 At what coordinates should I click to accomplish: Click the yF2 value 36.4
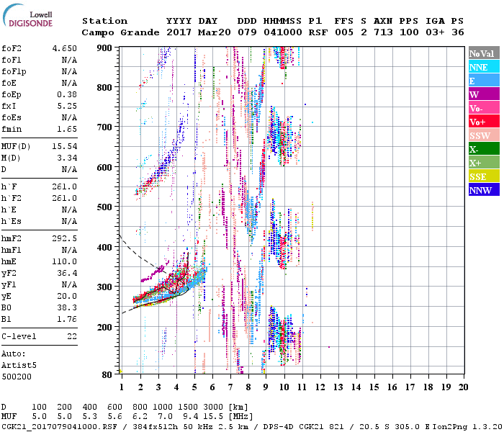click(67, 274)
